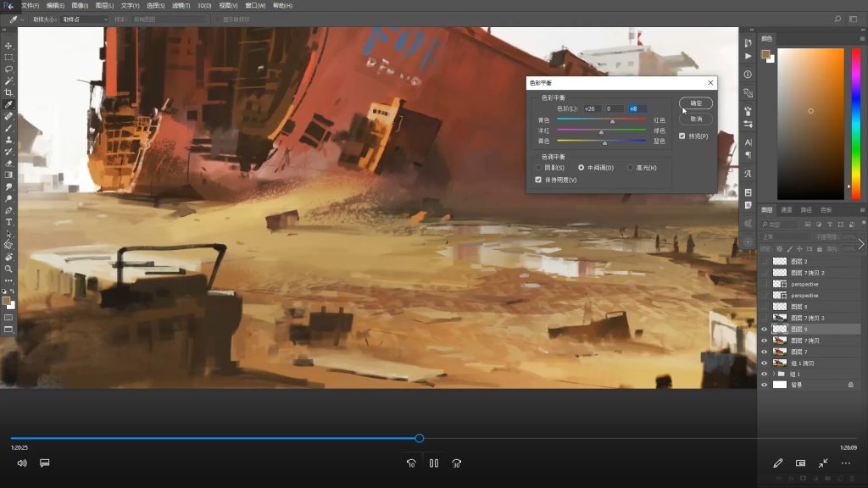Open the 滤镜 filter menu
Viewport: 868px width, 488px height.
click(181, 5)
